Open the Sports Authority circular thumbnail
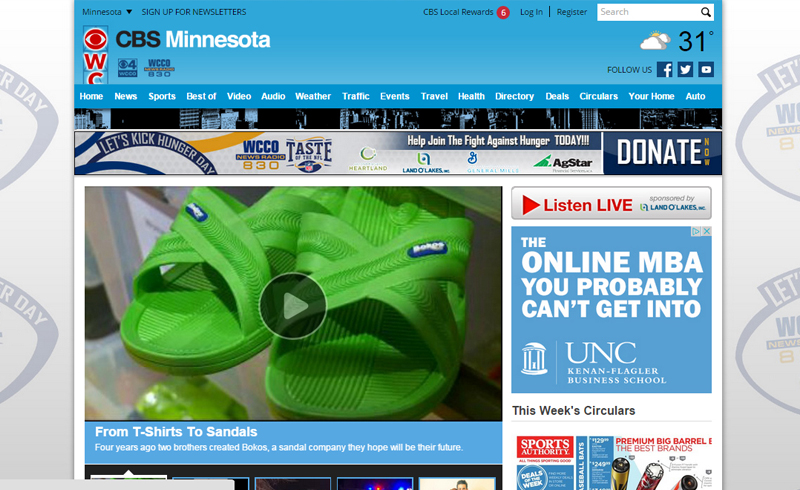Screen dimensions: 800x490 click(546, 462)
